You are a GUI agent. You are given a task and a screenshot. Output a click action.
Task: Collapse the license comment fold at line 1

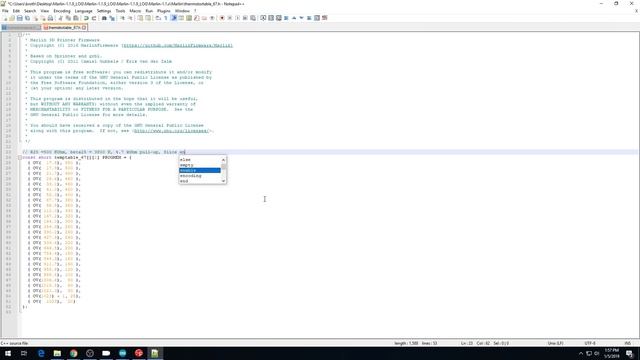pos(20,35)
